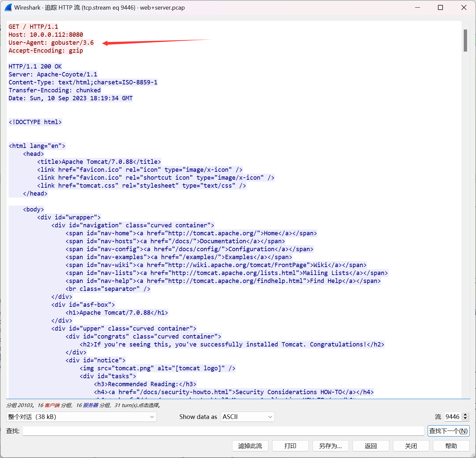Click the '<!DOCTYPE html>' line

point(35,122)
